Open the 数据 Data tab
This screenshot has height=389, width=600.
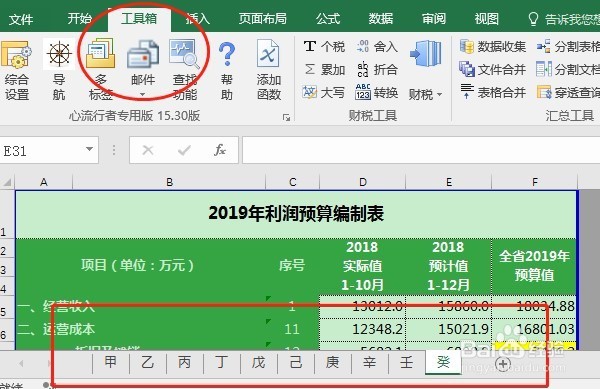(x=381, y=18)
